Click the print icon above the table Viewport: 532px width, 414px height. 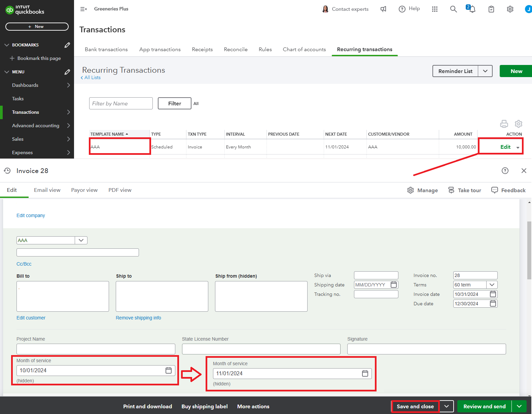point(504,124)
